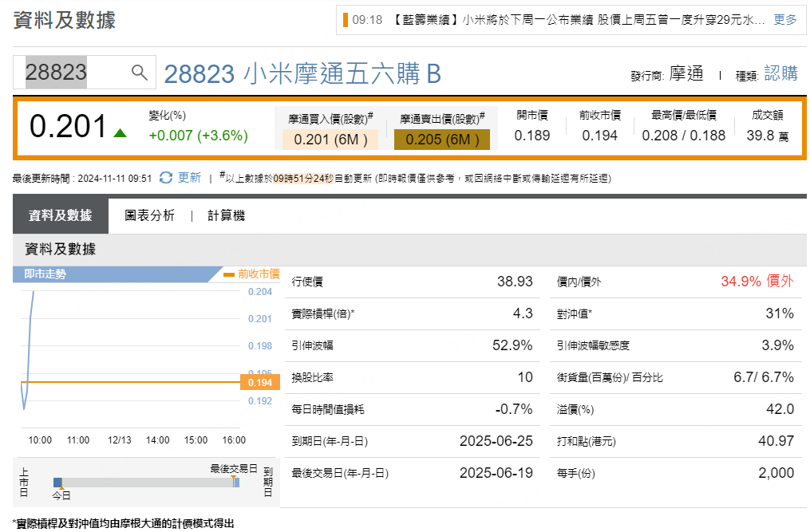Switch to 圖表分析 tab

click(149, 215)
